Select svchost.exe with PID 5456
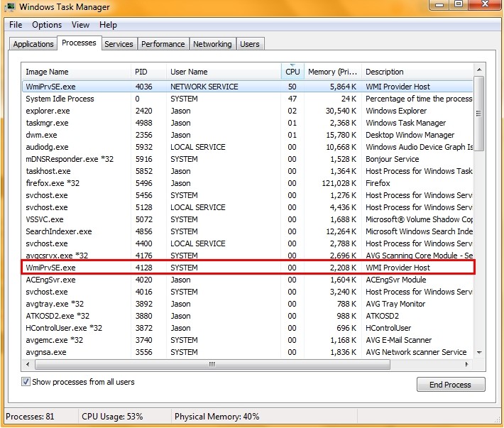This screenshot has height=428, width=504. [248, 195]
